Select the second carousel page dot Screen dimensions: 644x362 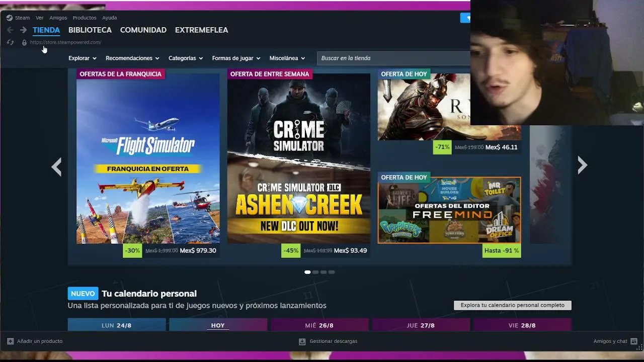click(315, 272)
